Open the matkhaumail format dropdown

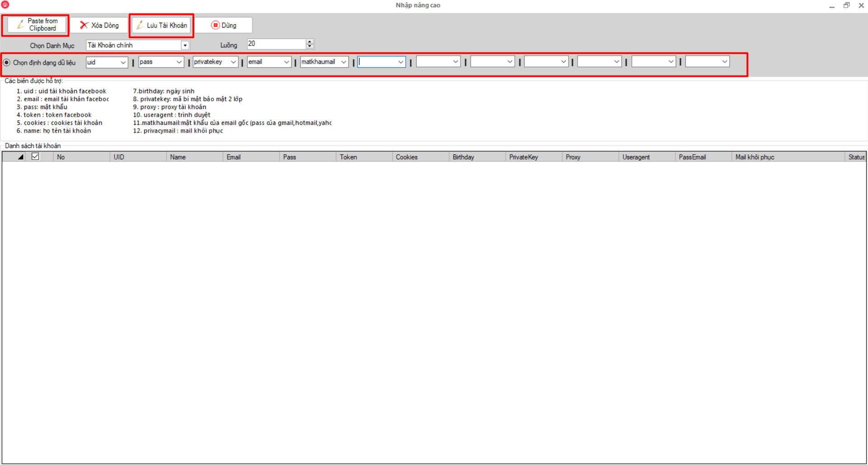(x=344, y=62)
